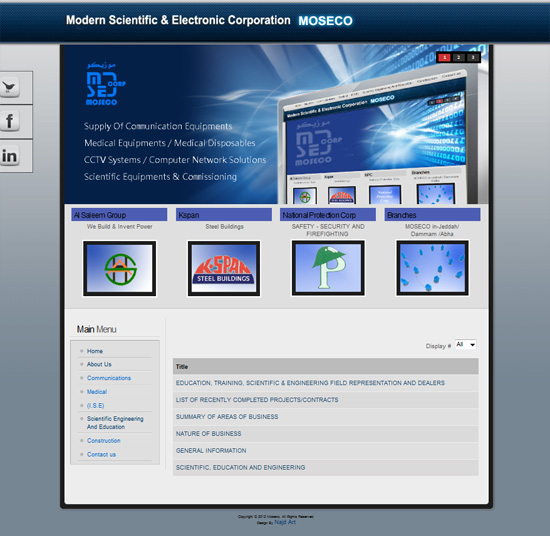Image resolution: width=550 pixels, height=536 pixels.
Task: Click 'We Build & Invent Power' caption
Action: (120, 227)
